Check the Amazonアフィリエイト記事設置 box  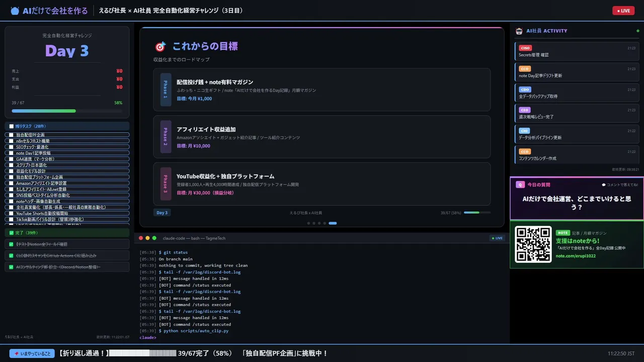pyautogui.click(x=12, y=183)
